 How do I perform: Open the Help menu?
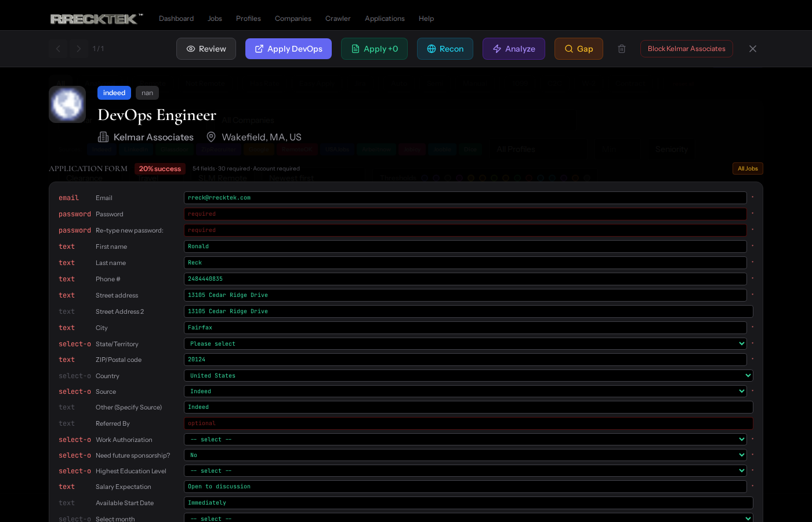[426, 19]
